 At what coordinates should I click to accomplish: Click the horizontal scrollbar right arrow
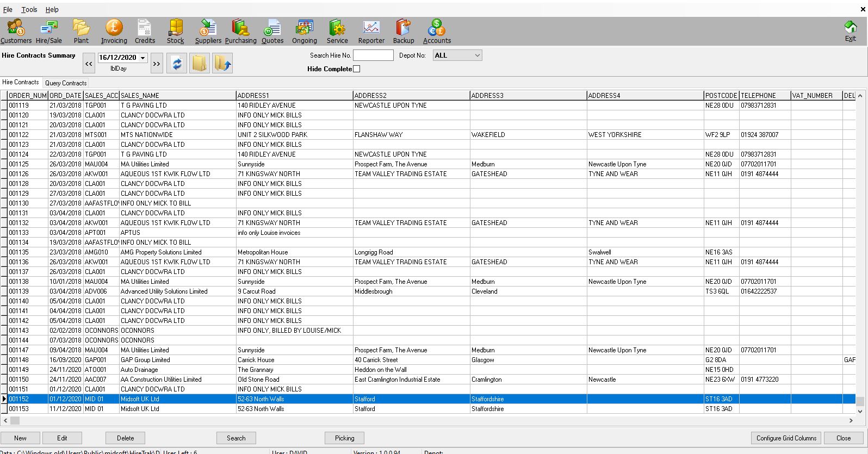pyautogui.click(x=851, y=420)
